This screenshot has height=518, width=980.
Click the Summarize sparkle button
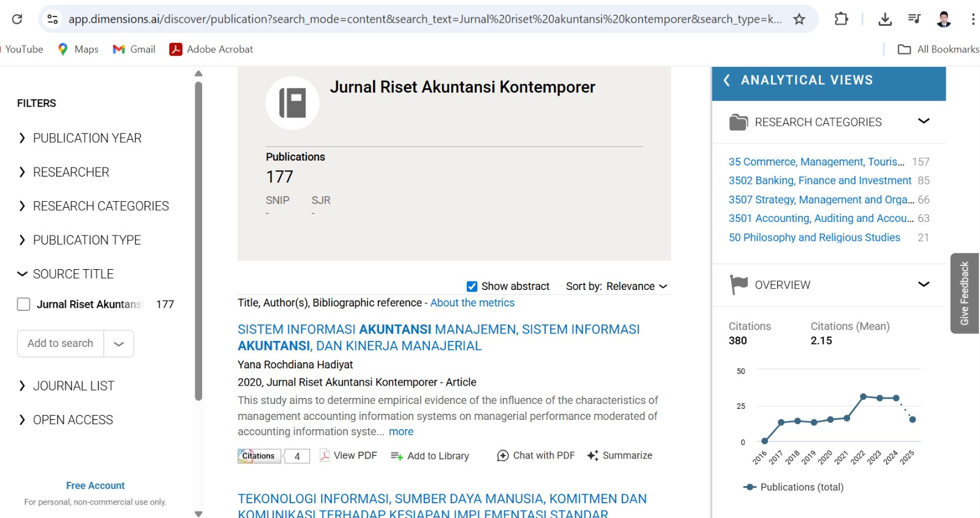coord(619,455)
